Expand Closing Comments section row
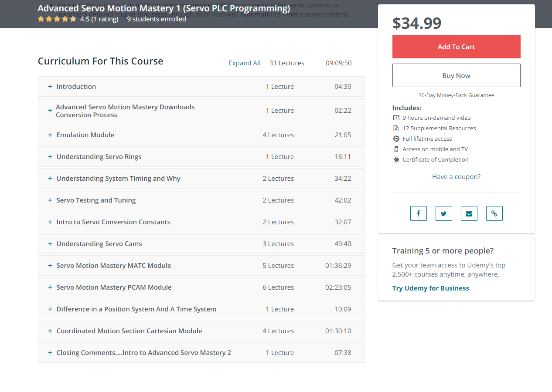 (x=143, y=353)
